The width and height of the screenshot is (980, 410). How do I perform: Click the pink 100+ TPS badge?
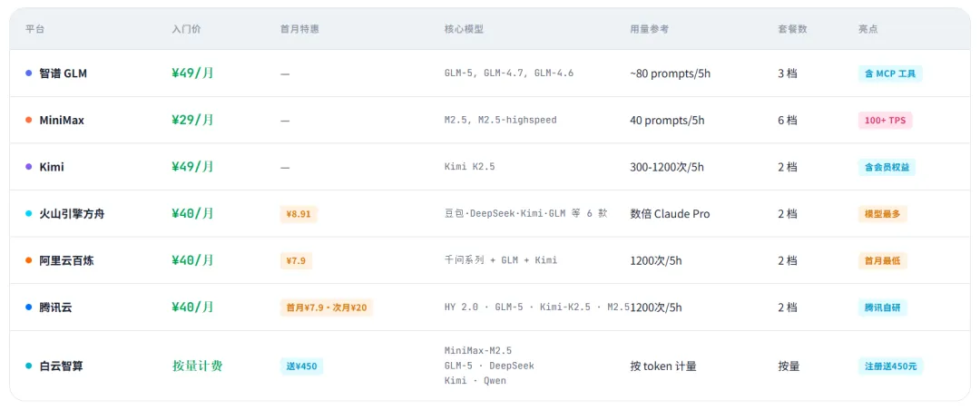885,120
